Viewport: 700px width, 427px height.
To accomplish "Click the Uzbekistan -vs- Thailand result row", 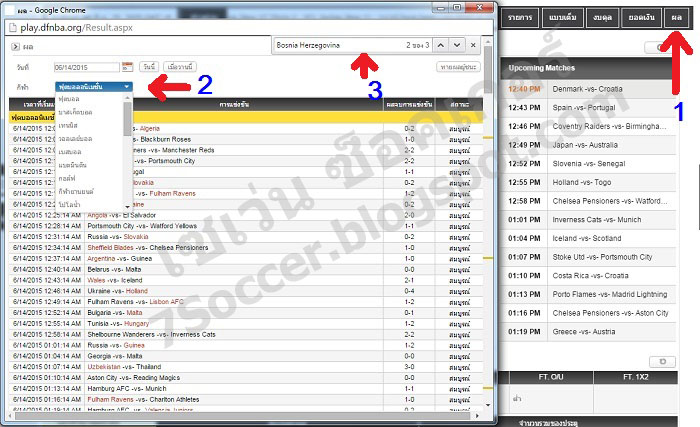I will (x=246, y=367).
